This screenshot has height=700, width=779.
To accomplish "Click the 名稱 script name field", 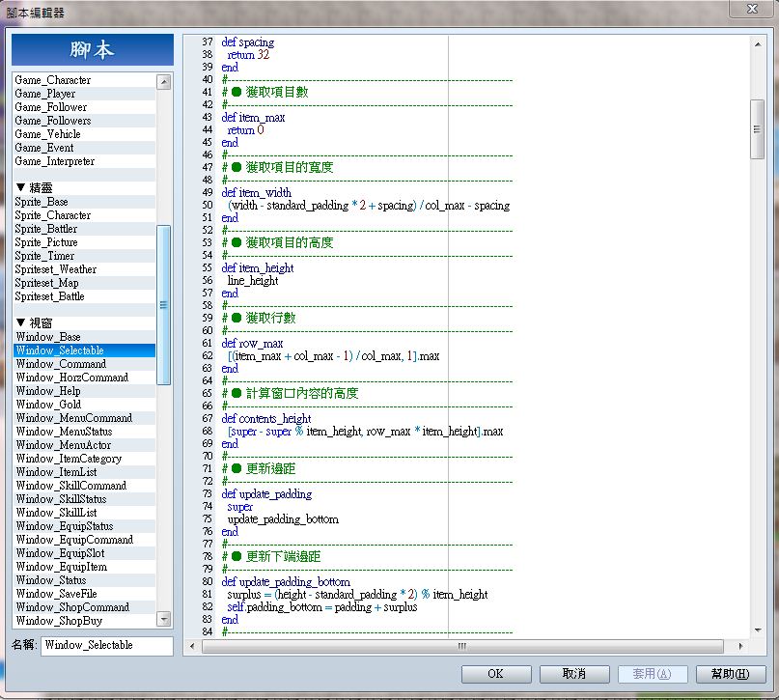I will tap(107, 645).
